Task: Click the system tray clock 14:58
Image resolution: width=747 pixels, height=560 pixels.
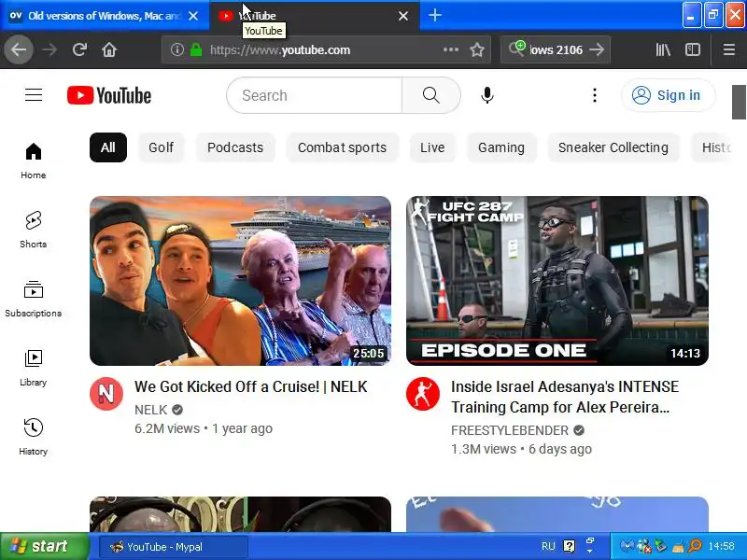Action: pos(721,546)
